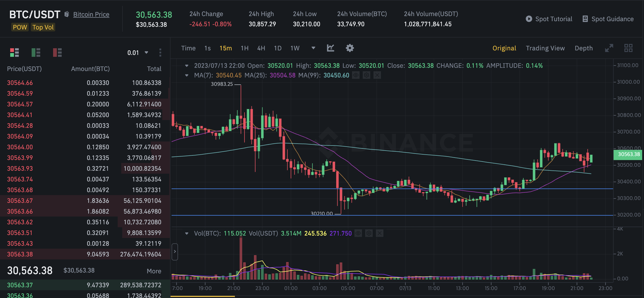Collapse the Vol(BTC) indicator legend arrow
The image size is (644, 298).
point(187,233)
